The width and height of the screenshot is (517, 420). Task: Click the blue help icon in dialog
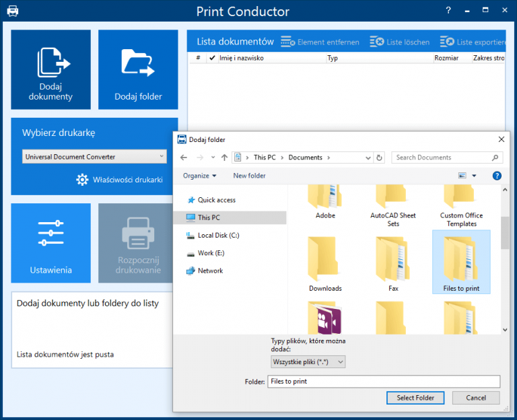point(497,176)
